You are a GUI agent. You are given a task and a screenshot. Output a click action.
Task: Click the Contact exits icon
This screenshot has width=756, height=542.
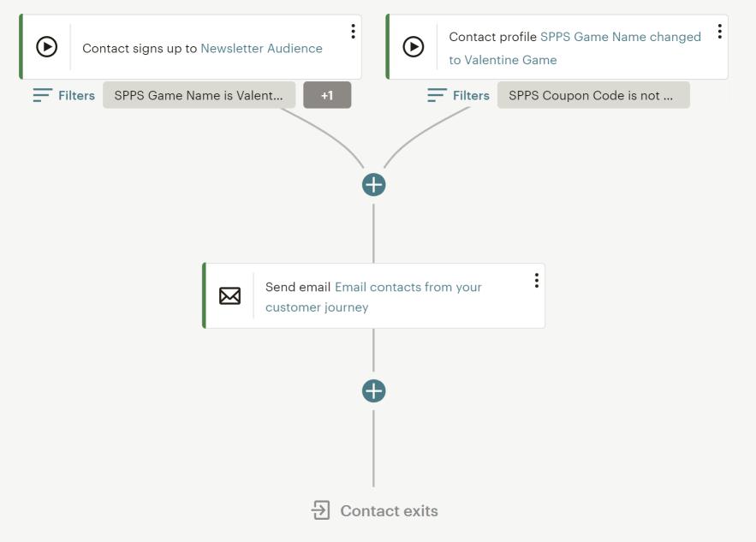coord(320,510)
